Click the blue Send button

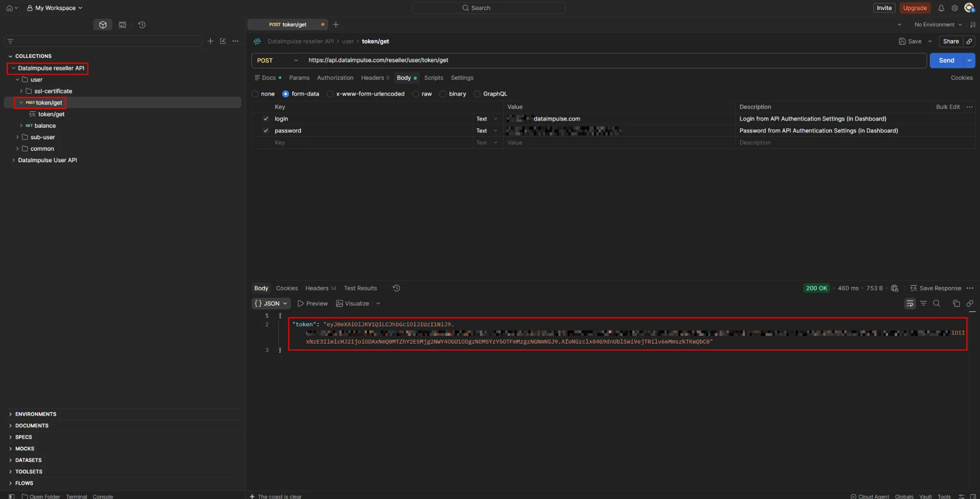click(946, 60)
